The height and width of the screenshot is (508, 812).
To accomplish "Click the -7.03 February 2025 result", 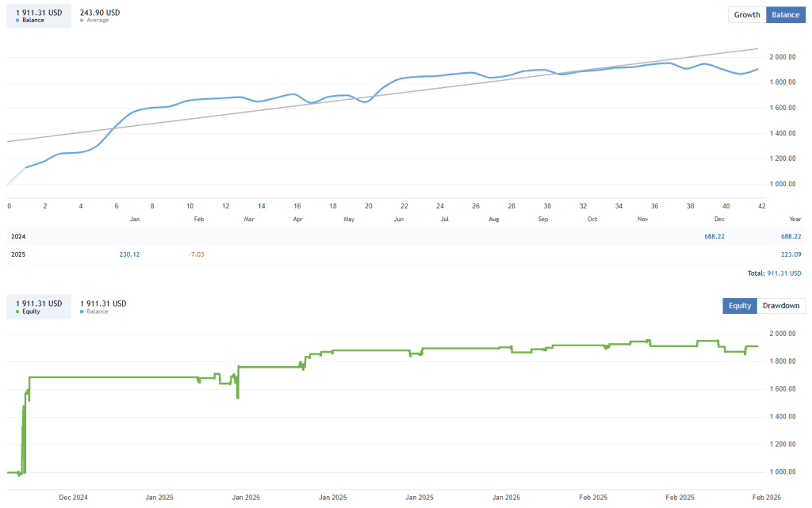I will point(194,254).
